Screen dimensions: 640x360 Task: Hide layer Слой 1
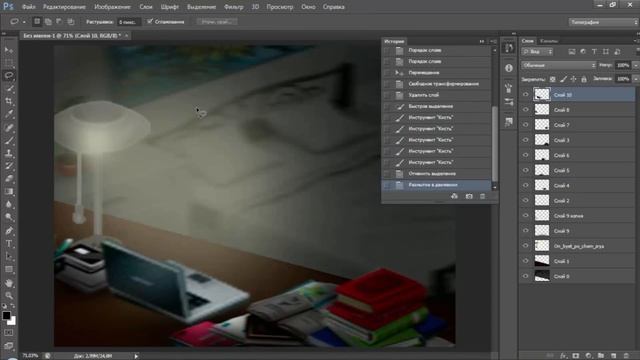click(526, 261)
